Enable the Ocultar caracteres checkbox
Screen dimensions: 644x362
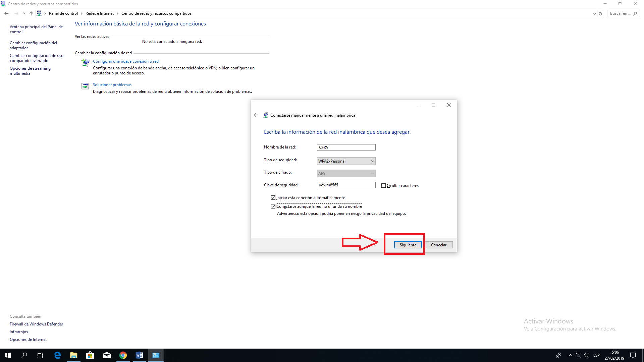click(x=383, y=186)
